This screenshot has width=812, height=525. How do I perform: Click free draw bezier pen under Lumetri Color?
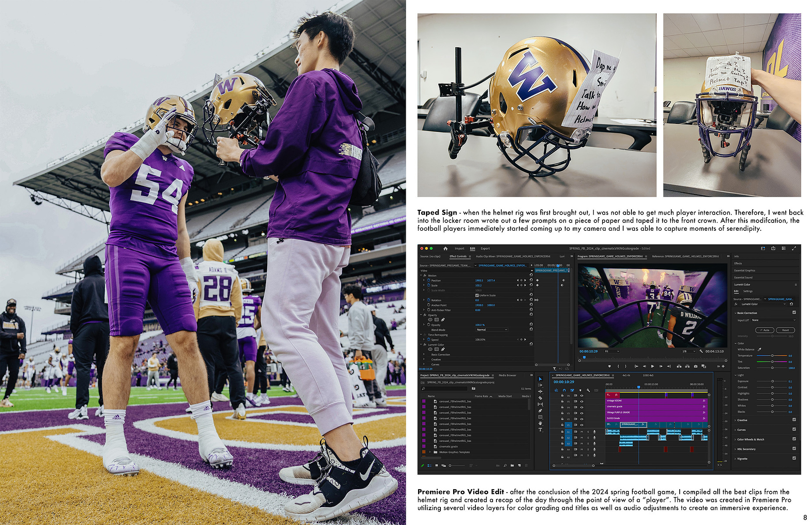(x=443, y=349)
